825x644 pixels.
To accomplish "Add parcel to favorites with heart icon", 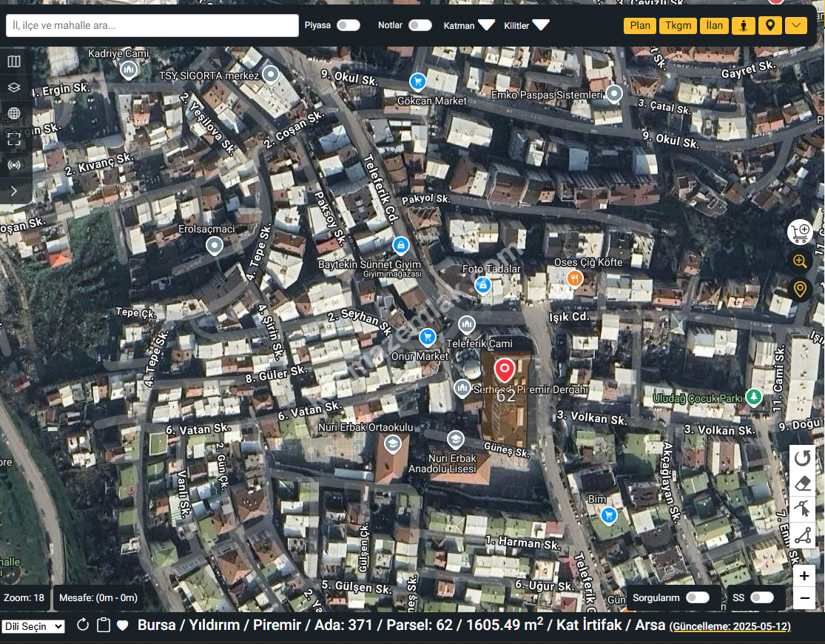I will 123,625.
